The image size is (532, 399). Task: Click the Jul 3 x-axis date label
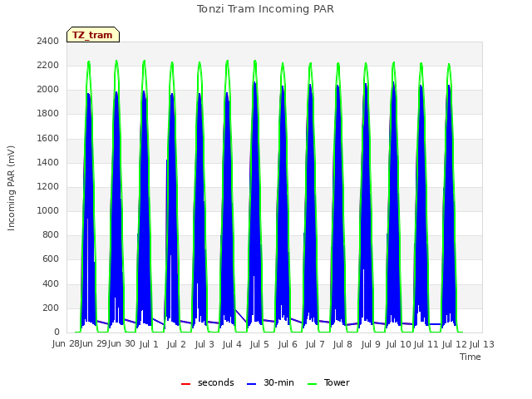(204, 345)
